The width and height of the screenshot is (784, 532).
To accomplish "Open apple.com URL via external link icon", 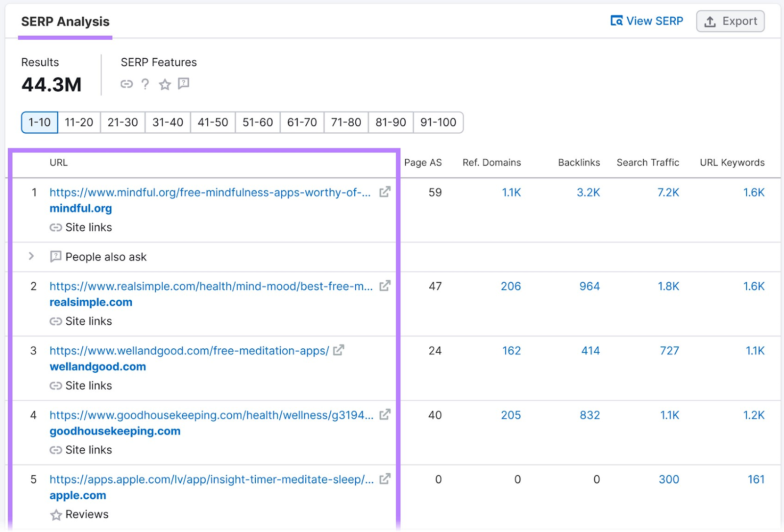I will coord(385,479).
